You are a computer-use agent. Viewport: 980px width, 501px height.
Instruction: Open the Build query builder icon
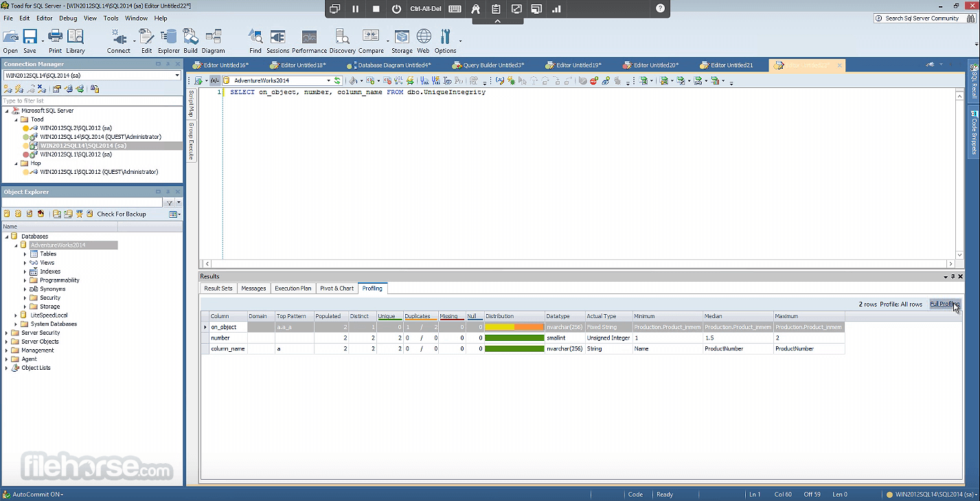tap(190, 41)
